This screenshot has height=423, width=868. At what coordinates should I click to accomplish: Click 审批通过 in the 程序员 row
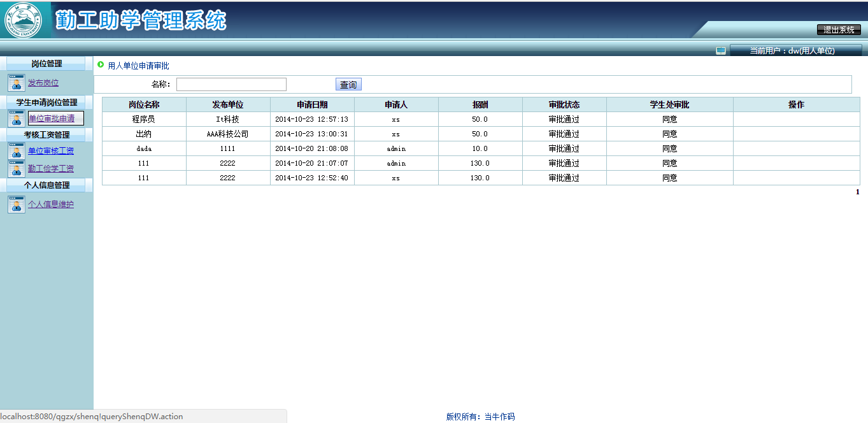pyautogui.click(x=564, y=119)
